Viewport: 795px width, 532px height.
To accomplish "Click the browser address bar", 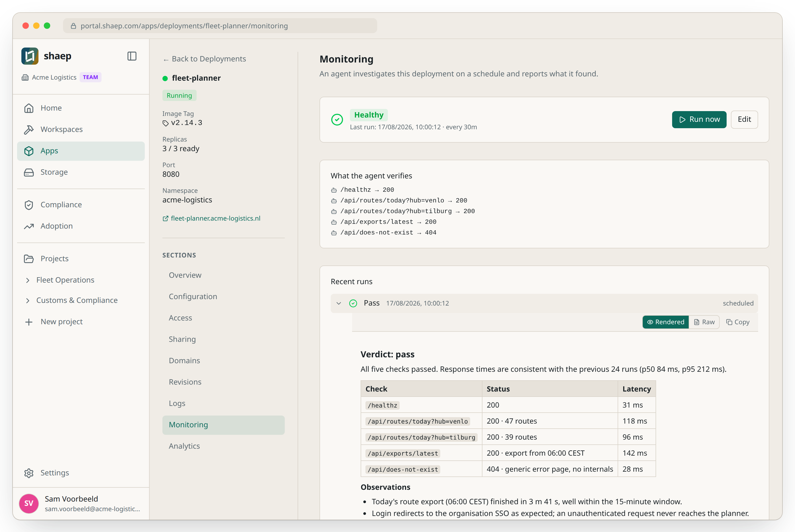I will pyautogui.click(x=220, y=26).
